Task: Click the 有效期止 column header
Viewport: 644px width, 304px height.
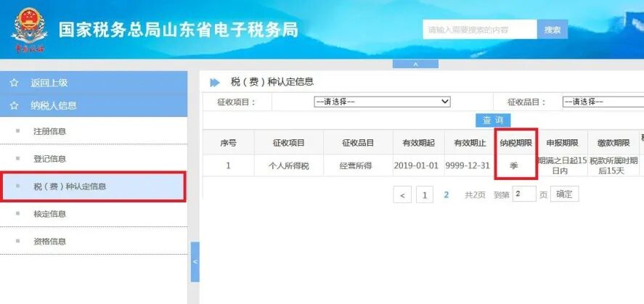Action: click(x=470, y=142)
